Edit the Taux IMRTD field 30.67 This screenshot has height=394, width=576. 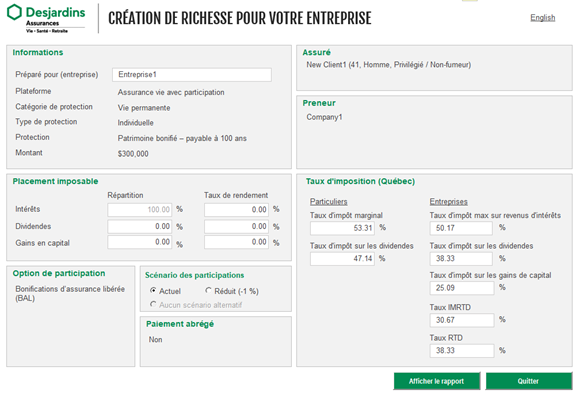click(x=462, y=320)
